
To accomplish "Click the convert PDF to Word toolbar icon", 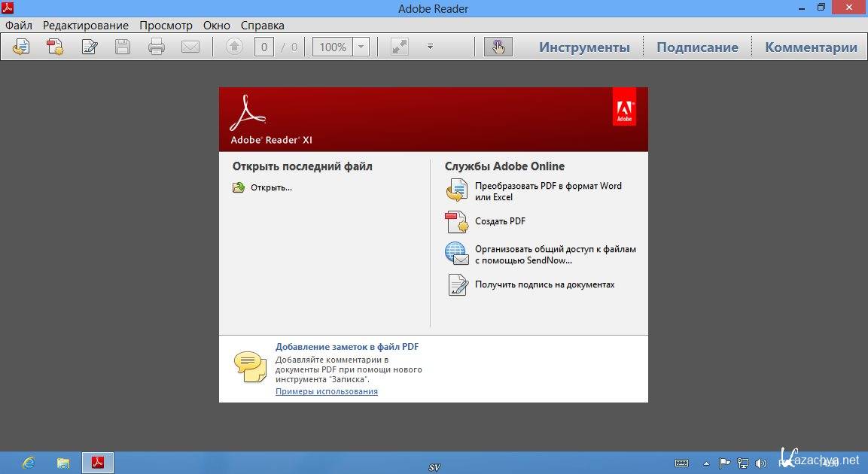I will pyautogui.click(x=21, y=47).
